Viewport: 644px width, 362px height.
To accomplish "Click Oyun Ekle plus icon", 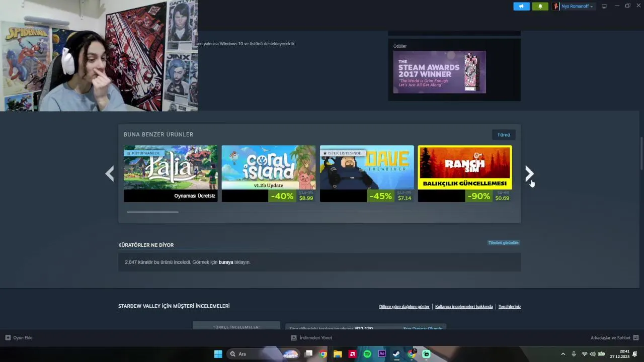I will [x=8, y=338].
